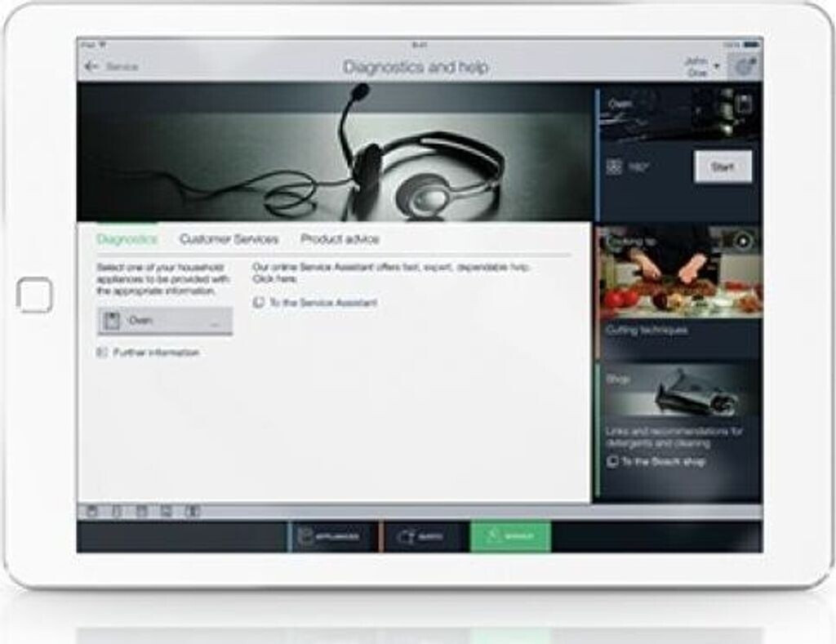This screenshot has height=644, width=836.
Task: Tap the back arrow next to Service
Action: click(x=91, y=67)
